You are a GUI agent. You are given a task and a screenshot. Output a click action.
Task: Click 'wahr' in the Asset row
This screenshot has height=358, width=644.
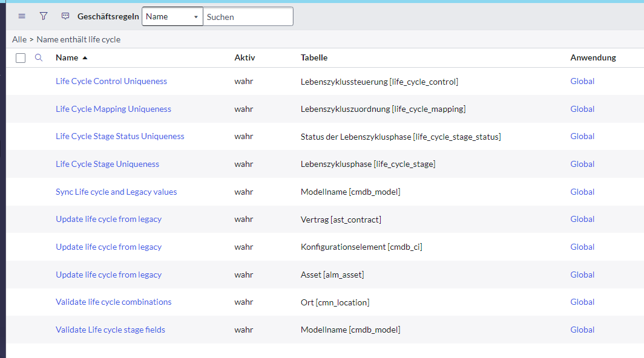pos(244,275)
